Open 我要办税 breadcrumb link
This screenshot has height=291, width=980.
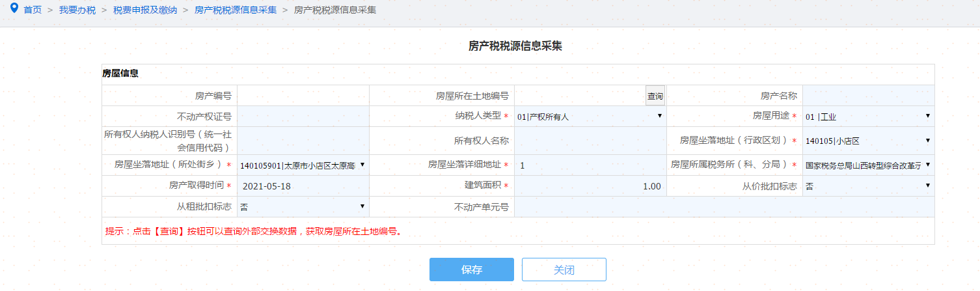tap(77, 10)
